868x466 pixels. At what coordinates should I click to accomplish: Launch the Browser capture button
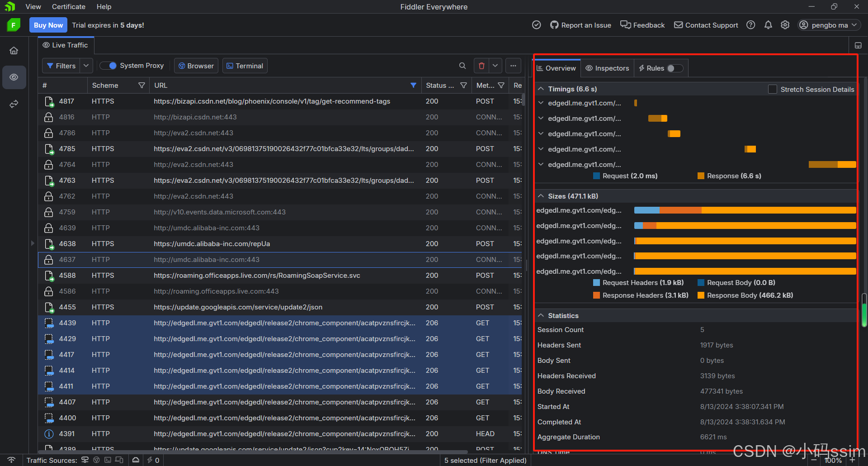[x=196, y=66]
